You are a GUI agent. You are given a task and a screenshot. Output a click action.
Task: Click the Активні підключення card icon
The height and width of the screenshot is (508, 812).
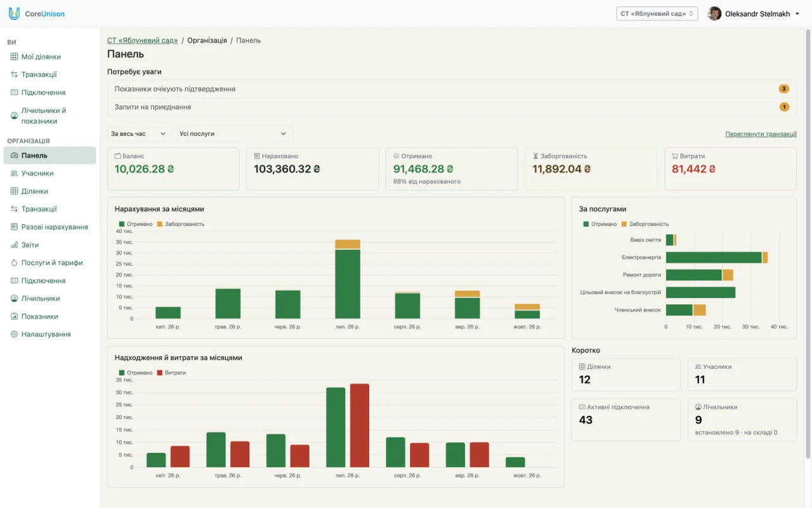(582, 407)
